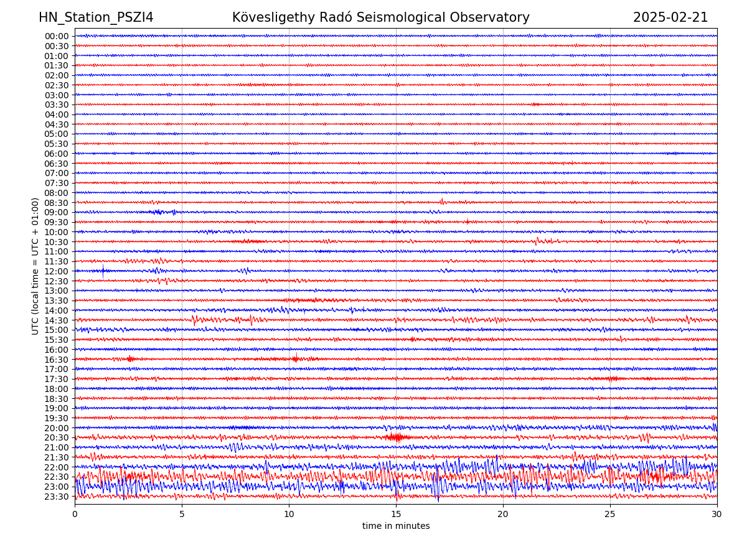This screenshot has height=560, width=747.
Task: Click the 30 tick on the x-axis
Action: pos(717,515)
